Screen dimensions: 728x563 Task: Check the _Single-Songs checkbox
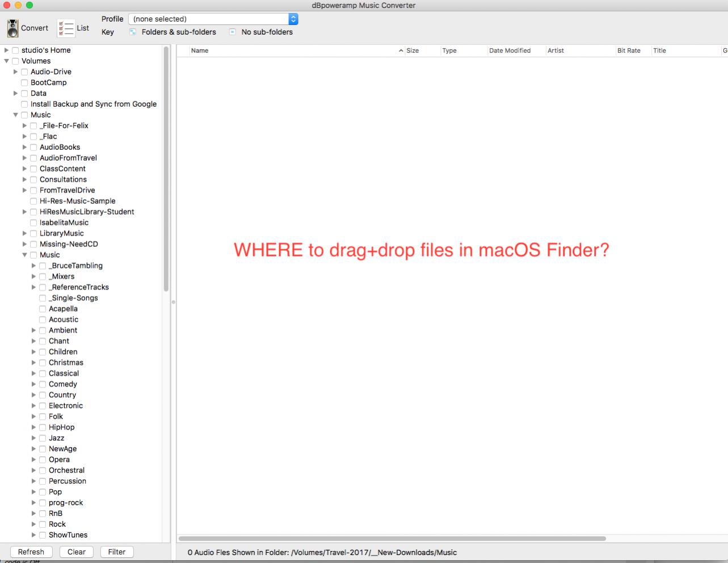(x=43, y=299)
